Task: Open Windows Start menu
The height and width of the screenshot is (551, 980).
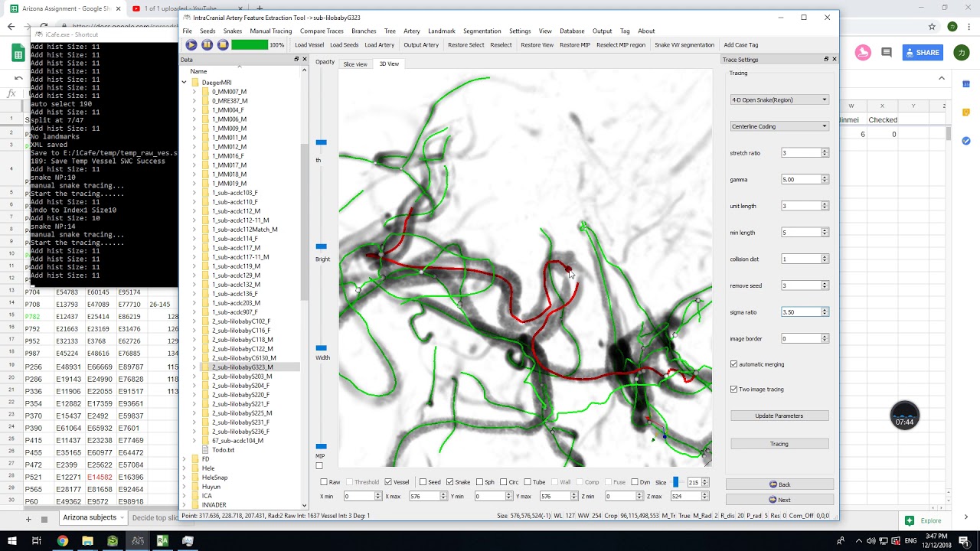Action: (x=11, y=541)
